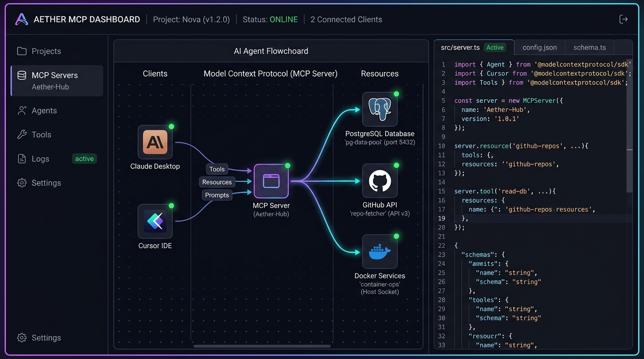
Task: Select the MCP Servers database icon
Action: coord(22,75)
